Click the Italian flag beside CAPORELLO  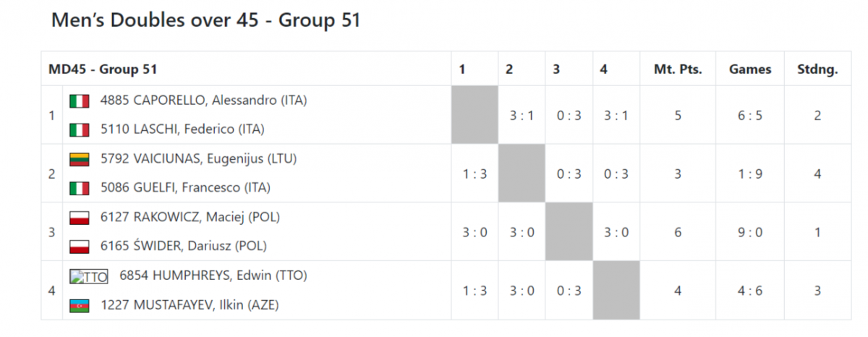[80, 101]
